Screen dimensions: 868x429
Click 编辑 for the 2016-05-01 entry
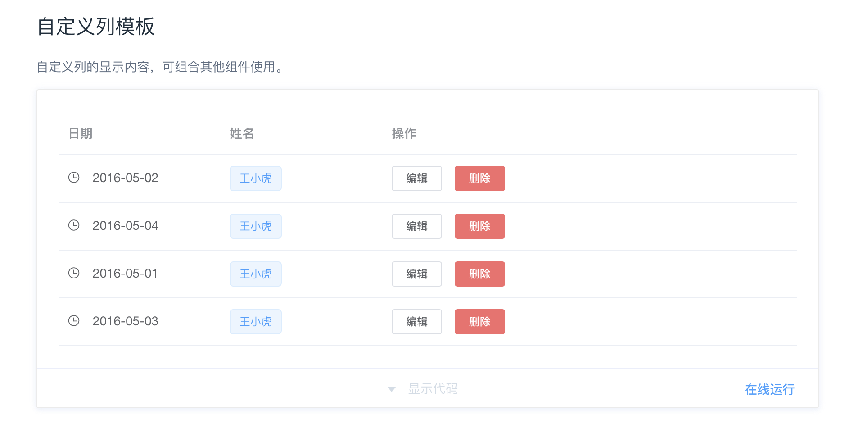pyautogui.click(x=417, y=274)
